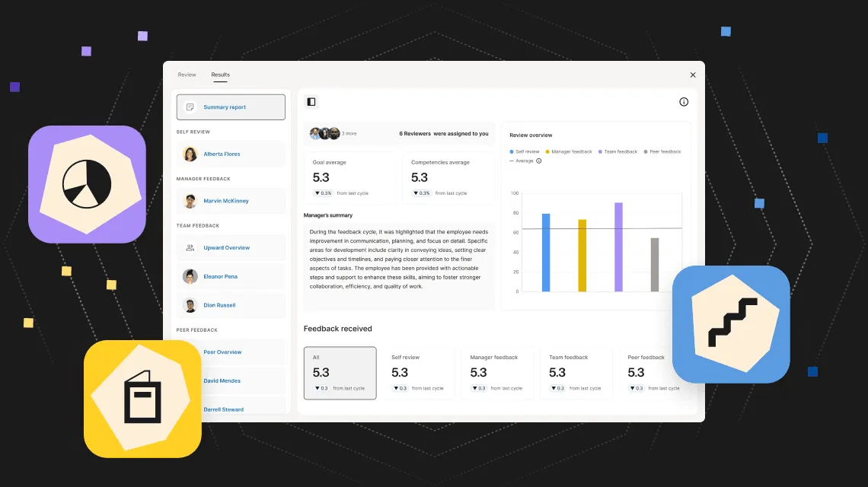This screenshot has width=868, height=487.
Task: Open Alberta Flores self review
Action: click(231, 154)
